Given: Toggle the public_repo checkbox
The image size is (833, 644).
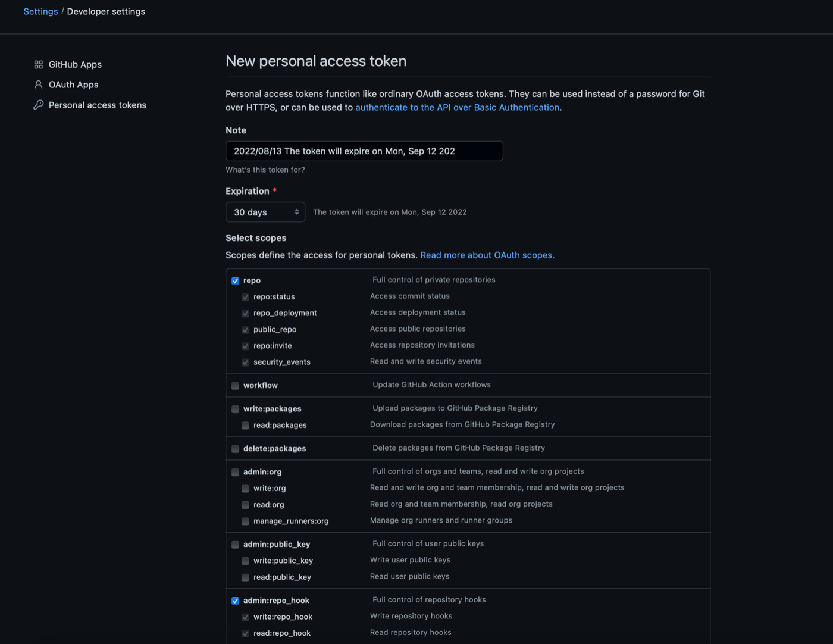Looking at the screenshot, I should pyautogui.click(x=245, y=330).
